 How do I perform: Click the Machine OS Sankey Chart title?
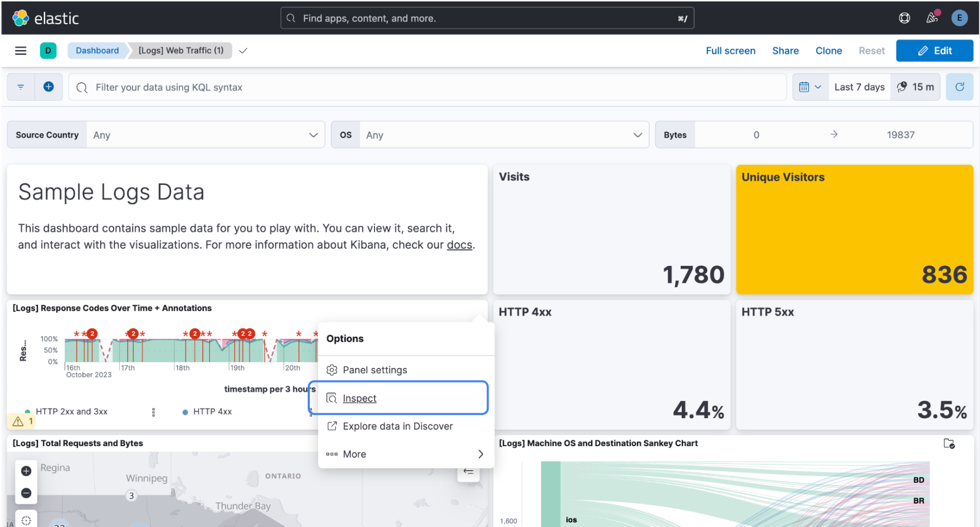pos(598,443)
